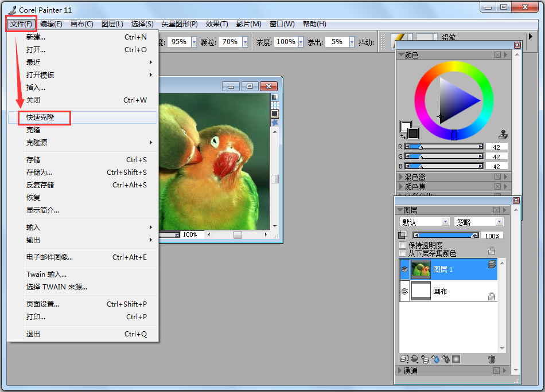This screenshot has width=545, height=392.
Task: Select the new layer icon in Layers panel
Action: click(424, 359)
